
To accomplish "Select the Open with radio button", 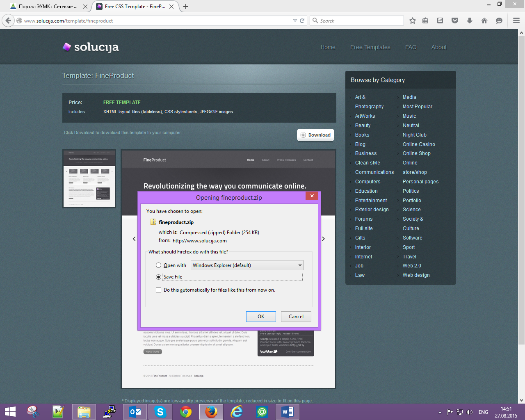I will click(158, 265).
